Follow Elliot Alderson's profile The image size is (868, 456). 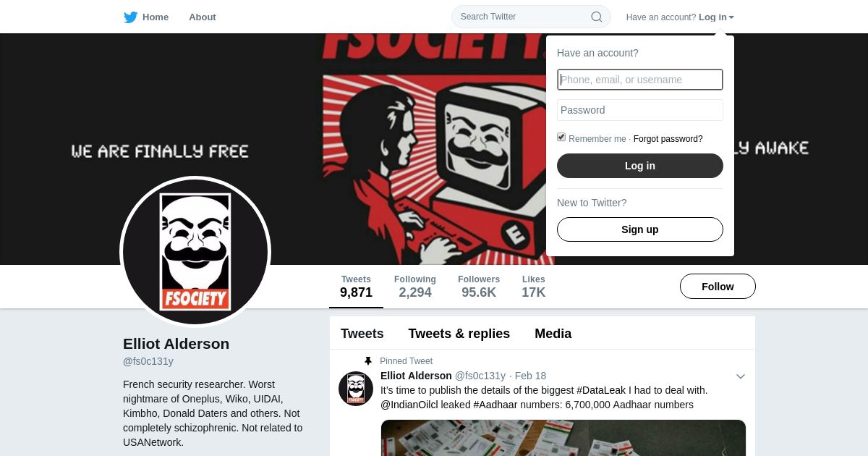[718, 287]
